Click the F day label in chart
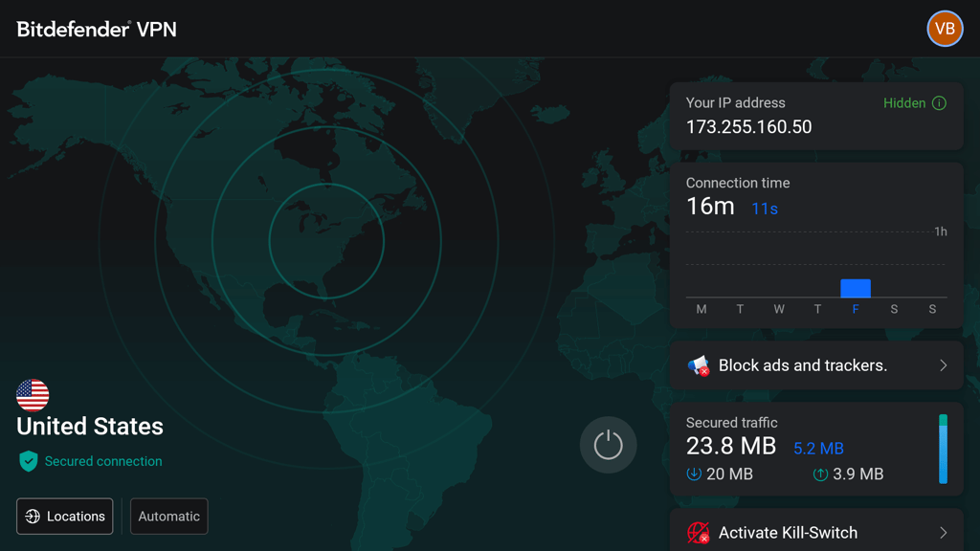Image resolution: width=980 pixels, height=551 pixels. point(856,309)
